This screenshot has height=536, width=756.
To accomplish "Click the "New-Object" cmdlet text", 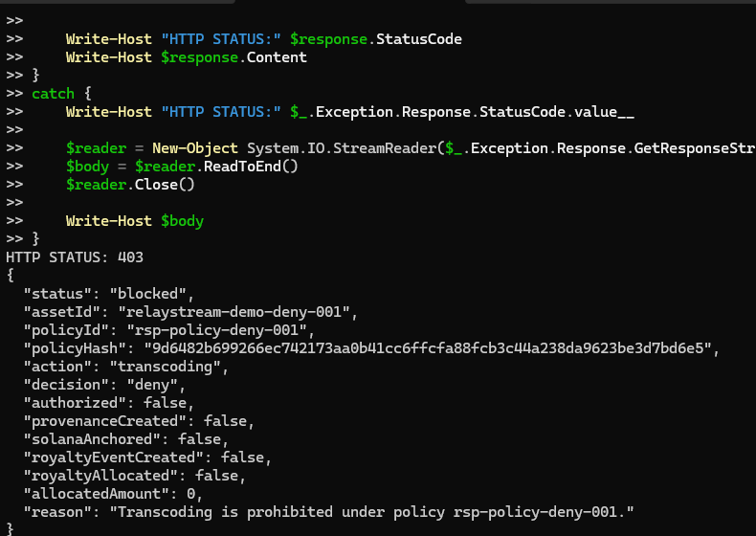I will (195, 148).
